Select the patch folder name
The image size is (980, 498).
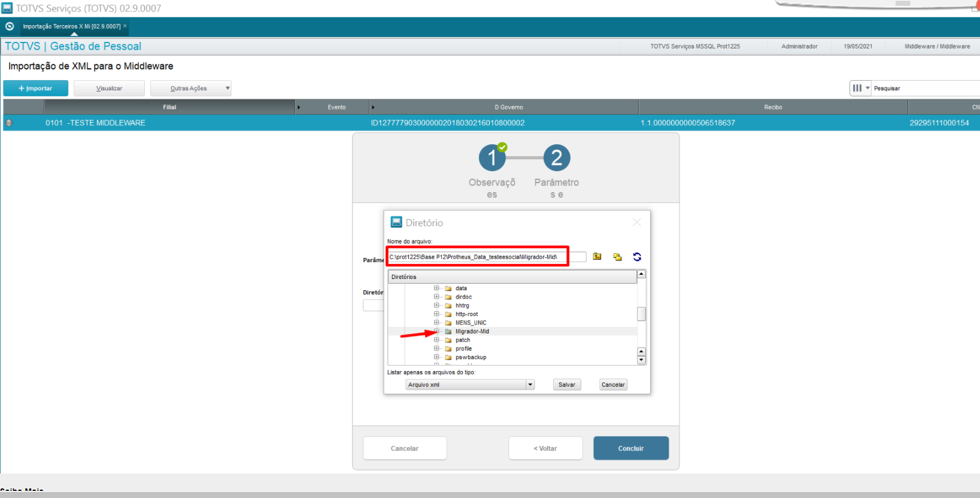[463, 340]
